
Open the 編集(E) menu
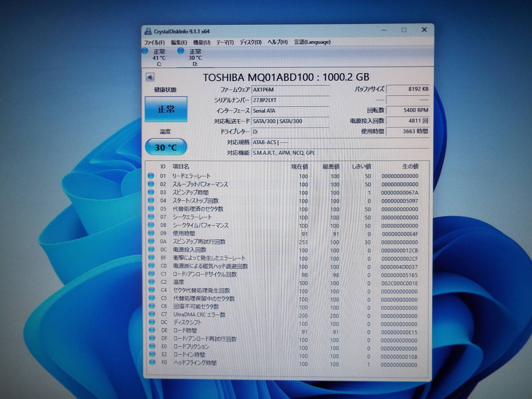click(x=179, y=43)
